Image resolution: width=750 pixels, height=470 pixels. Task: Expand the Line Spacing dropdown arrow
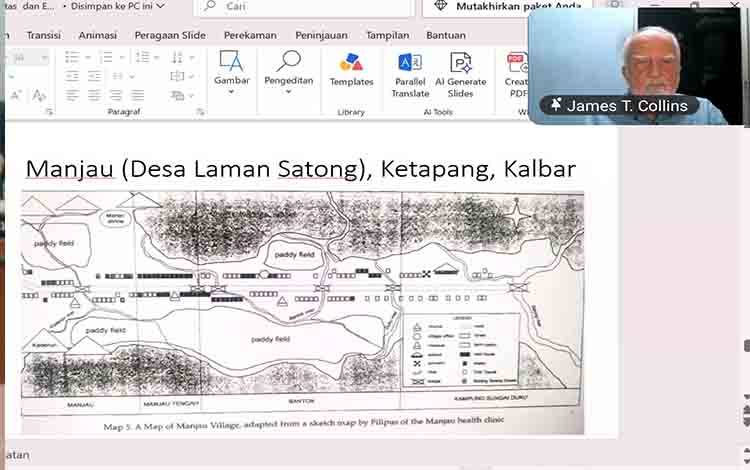pos(157,58)
